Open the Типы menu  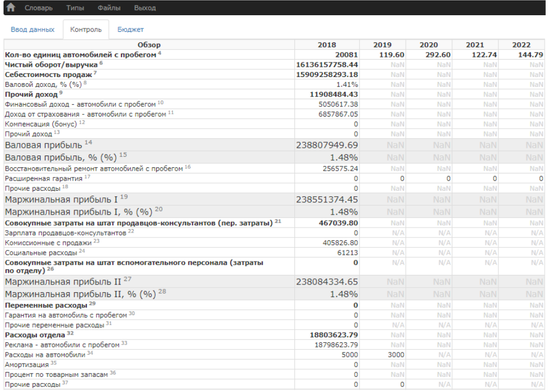(75, 8)
